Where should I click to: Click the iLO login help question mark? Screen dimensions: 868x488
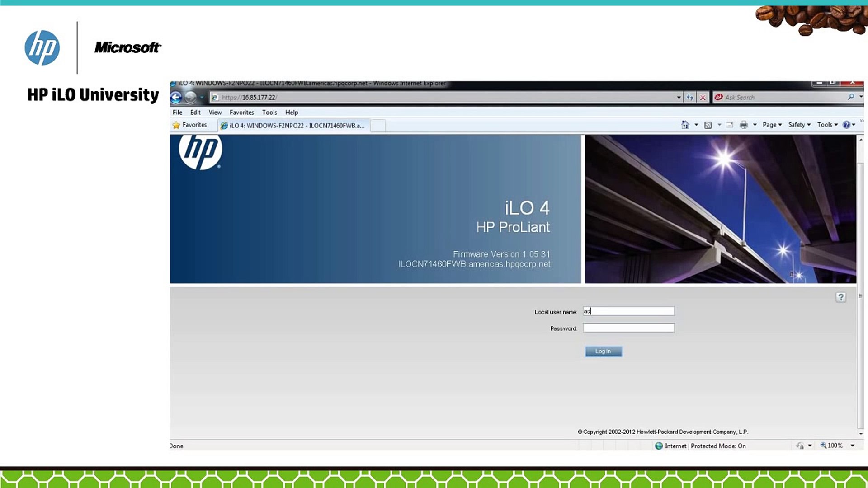841,297
